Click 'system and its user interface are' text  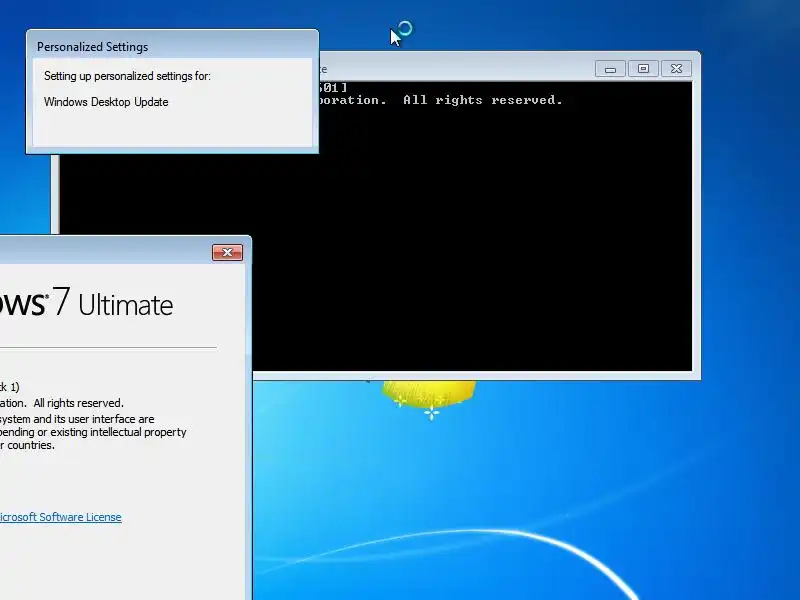pos(77,419)
